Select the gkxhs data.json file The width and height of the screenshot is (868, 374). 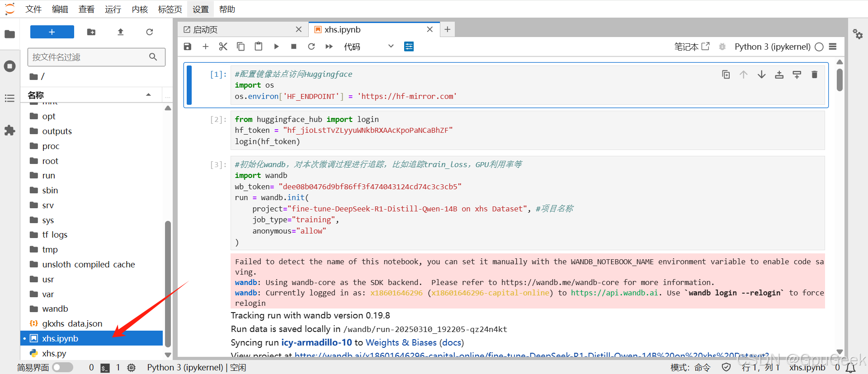pyautogui.click(x=91, y=323)
